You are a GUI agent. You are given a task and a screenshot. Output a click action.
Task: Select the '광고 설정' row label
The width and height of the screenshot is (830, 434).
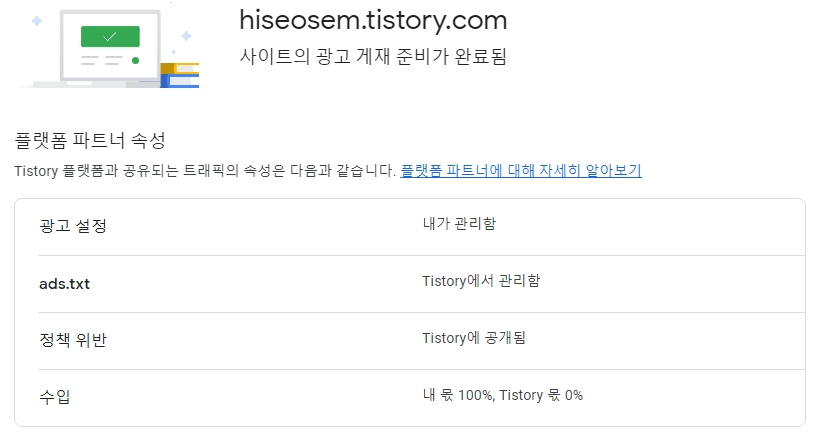tap(73, 226)
